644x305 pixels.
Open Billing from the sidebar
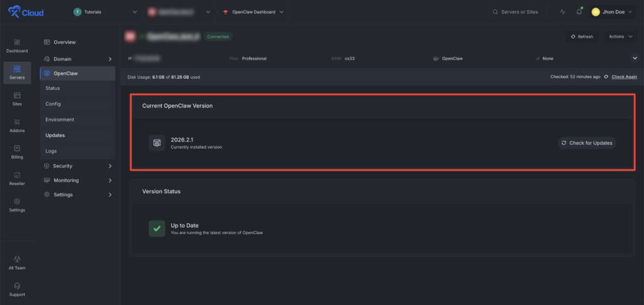point(17,152)
